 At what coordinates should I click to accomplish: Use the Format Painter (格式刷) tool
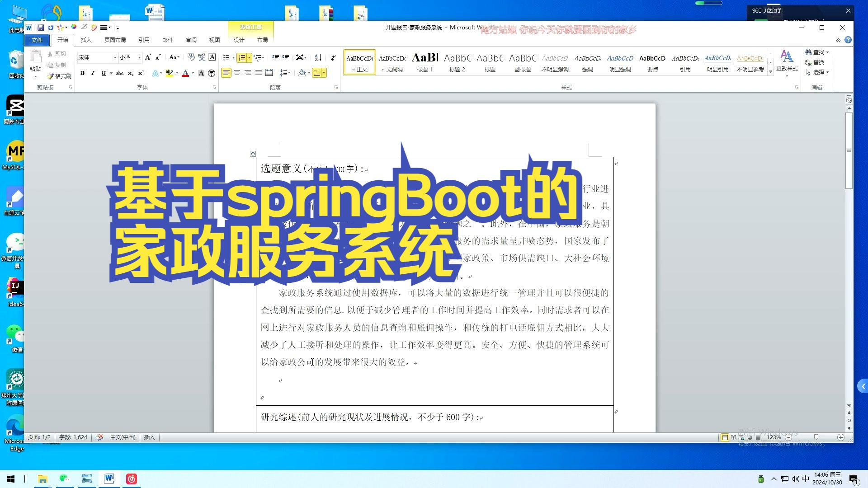click(x=59, y=76)
